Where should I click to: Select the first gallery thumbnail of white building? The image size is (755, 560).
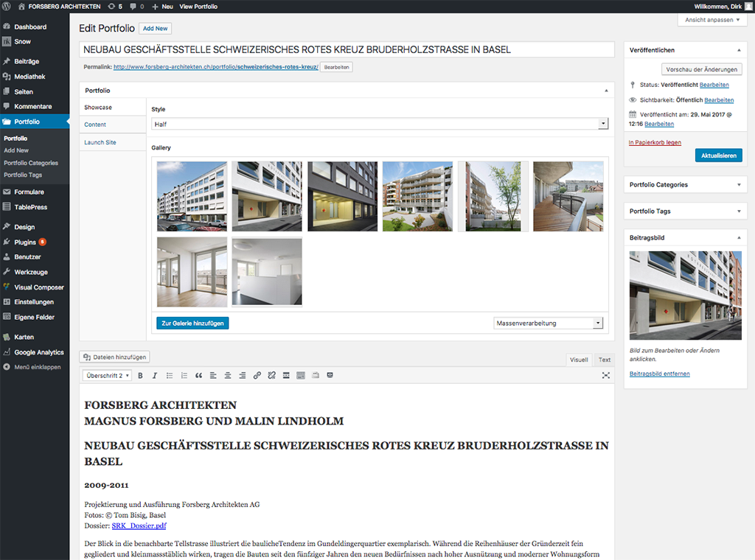[192, 196]
